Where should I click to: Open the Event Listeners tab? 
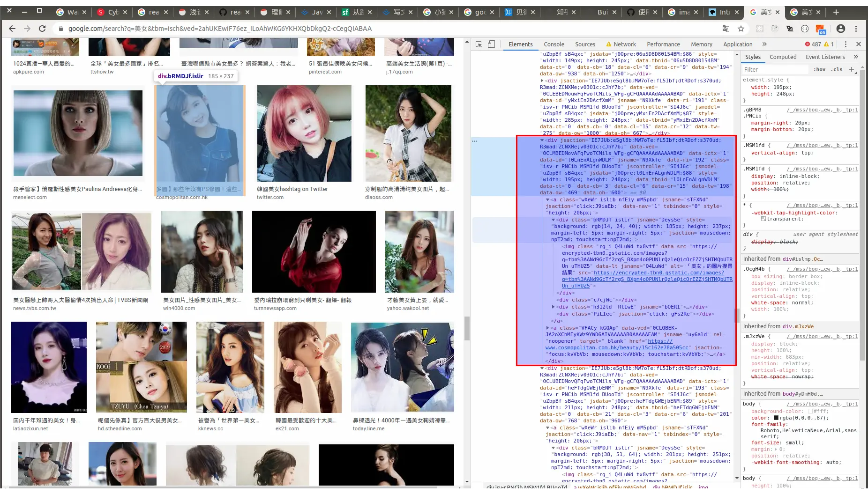pos(825,57)
